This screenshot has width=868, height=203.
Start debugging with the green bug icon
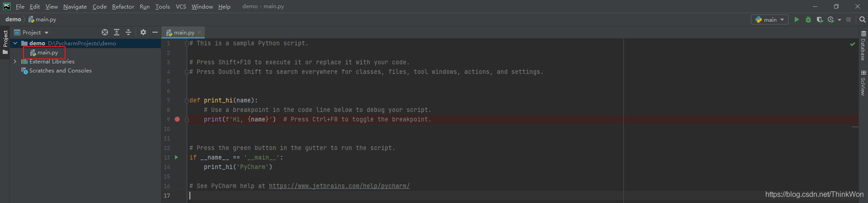[808, 19]
